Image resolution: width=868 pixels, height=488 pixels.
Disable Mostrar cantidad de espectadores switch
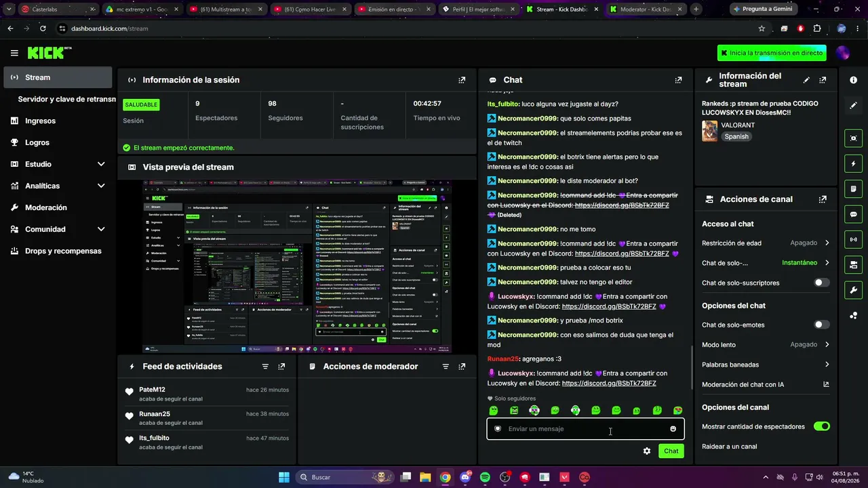click(x=821, y=426)
